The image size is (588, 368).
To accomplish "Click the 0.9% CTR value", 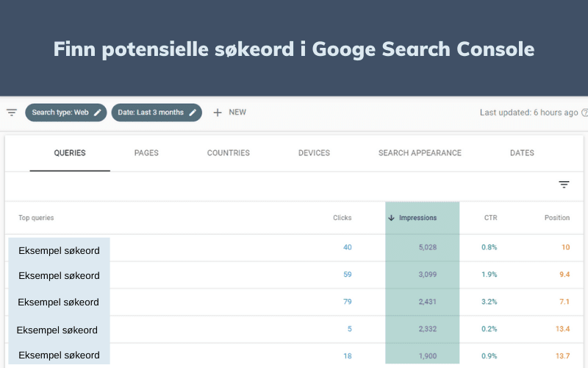I will [490, 356].
